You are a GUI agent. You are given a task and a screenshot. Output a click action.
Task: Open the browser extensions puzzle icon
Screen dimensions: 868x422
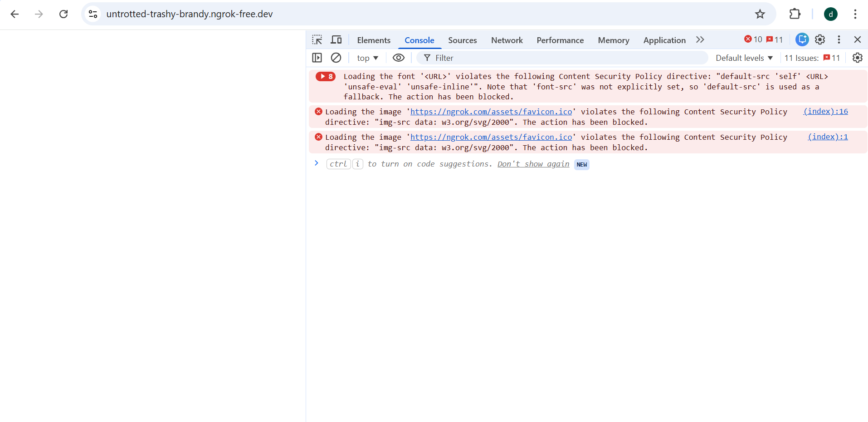point(795,14)
